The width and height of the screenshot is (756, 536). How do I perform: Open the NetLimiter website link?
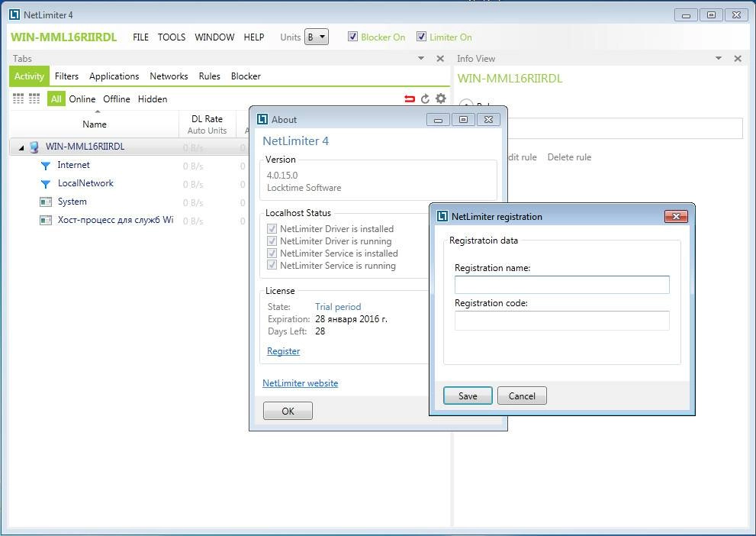tap(300, 383)
